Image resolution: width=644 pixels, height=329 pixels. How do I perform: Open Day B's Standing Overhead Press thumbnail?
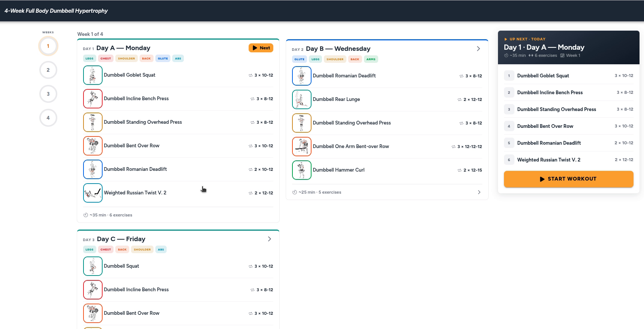tap(302, 123)
